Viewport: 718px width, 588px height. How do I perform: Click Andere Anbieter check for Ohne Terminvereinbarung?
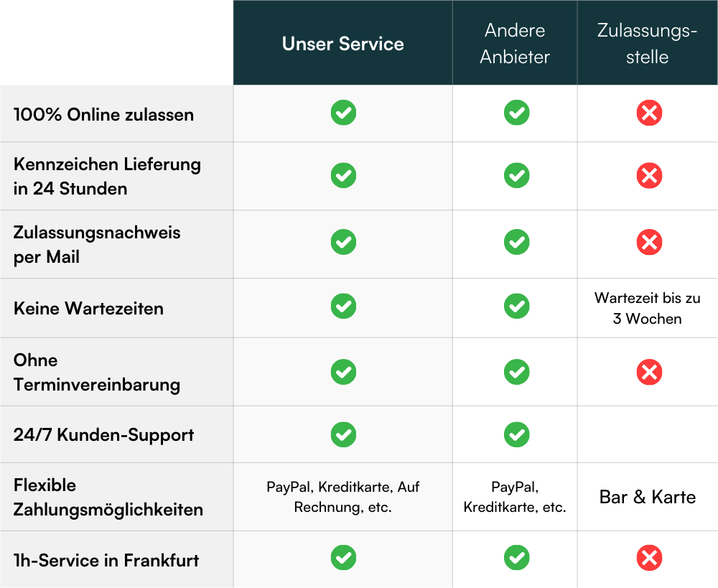pyautogui.click(x=516, y=372)
